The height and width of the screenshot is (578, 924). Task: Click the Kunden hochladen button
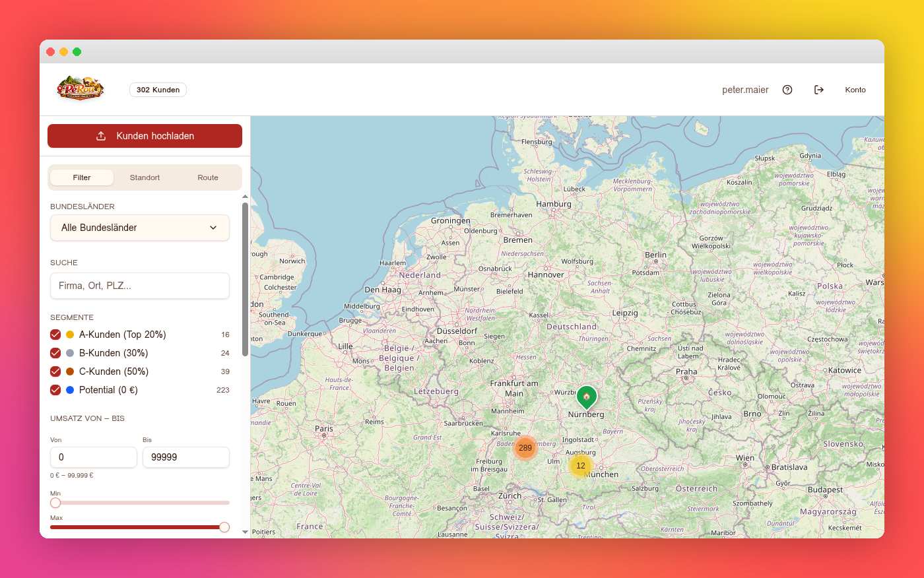tap(145, 136)
